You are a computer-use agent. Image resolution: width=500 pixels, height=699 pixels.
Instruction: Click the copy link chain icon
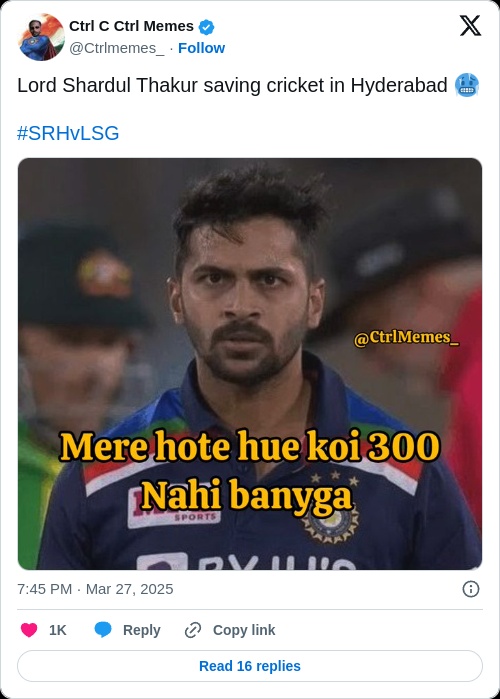(193, 630)
